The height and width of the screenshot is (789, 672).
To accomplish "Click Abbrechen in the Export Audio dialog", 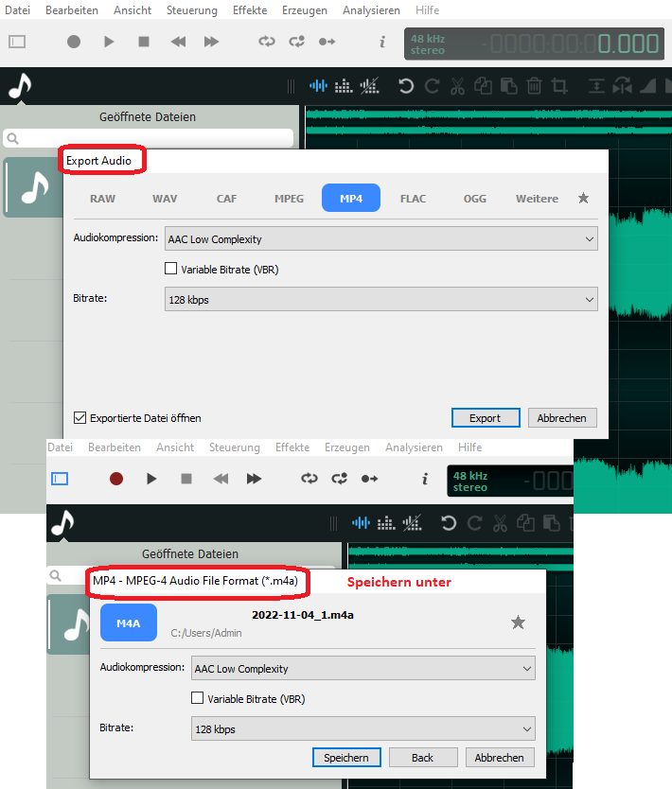I will point(562,417).
